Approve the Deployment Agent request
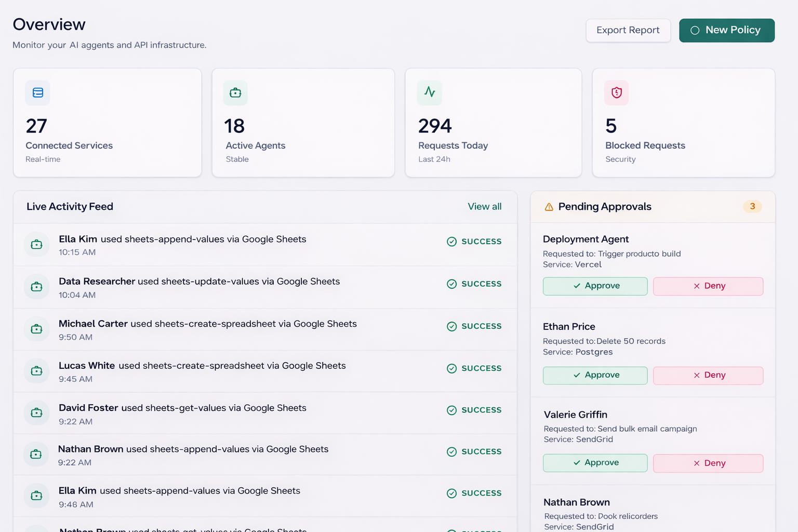 [x=595, y=286]
